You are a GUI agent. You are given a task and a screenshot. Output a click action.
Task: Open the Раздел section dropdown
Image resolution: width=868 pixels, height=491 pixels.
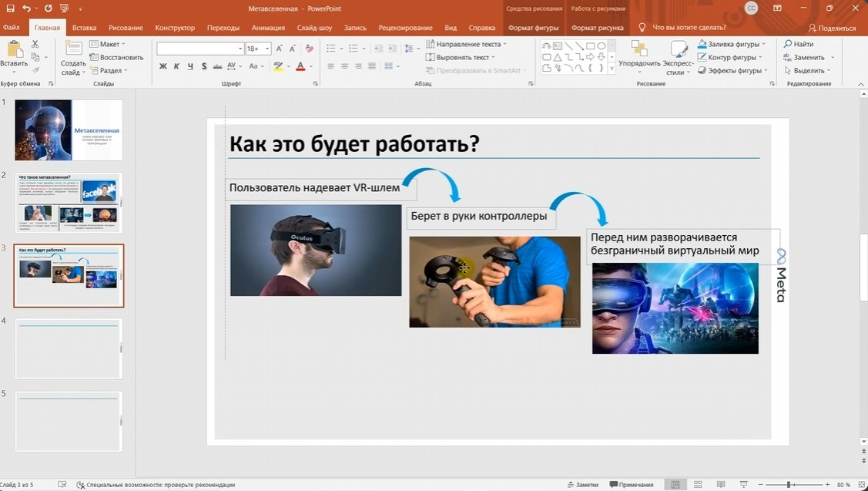coord(109,70)
